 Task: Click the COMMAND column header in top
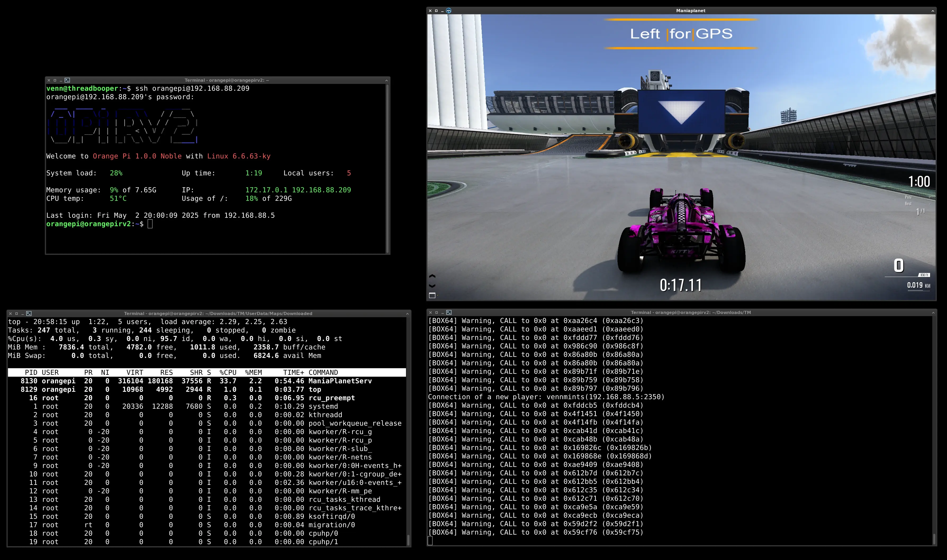point(323,372)
